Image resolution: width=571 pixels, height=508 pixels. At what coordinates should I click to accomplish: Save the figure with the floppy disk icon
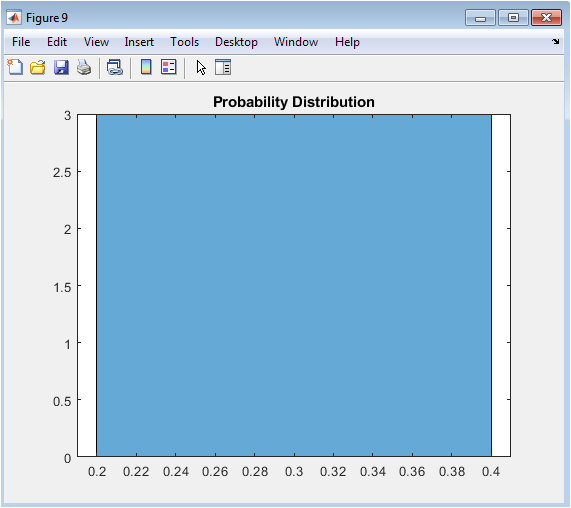[x=61, y=67]
